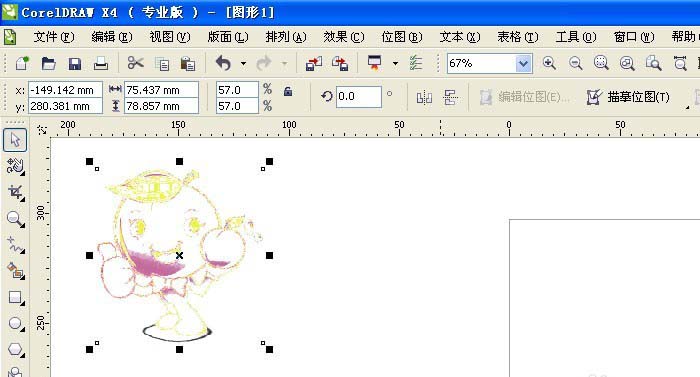
Task: Open the 位图(B) menu
Action: 402,37
